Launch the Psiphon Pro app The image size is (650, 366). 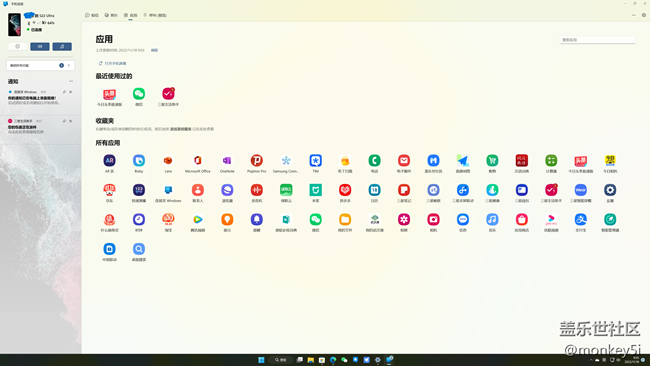tap(257, 160)
